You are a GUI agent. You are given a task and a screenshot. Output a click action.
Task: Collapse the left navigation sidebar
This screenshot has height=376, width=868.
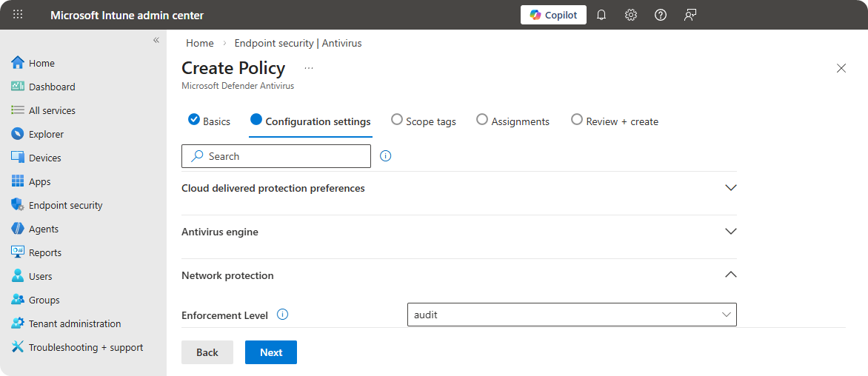(156, 40)
